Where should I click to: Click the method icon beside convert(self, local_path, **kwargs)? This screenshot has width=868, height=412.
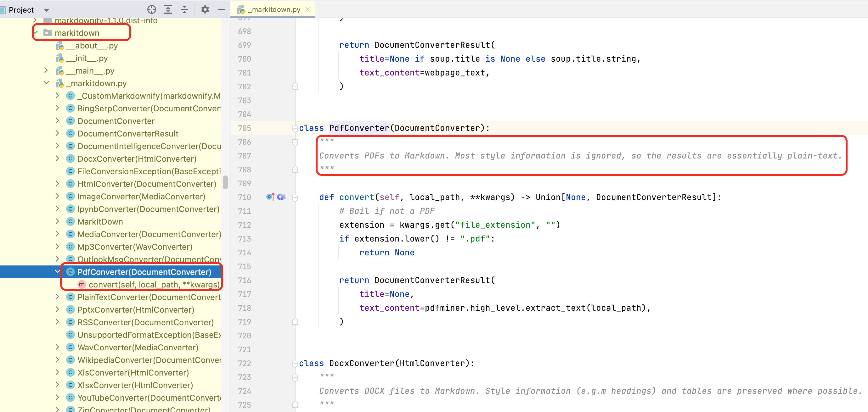82,284
